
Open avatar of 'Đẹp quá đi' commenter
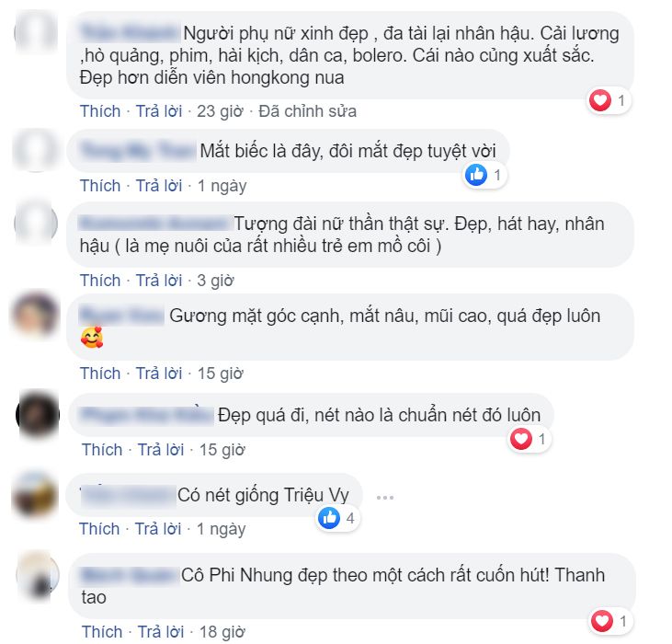pyautogui.click(x=38, y=414)
